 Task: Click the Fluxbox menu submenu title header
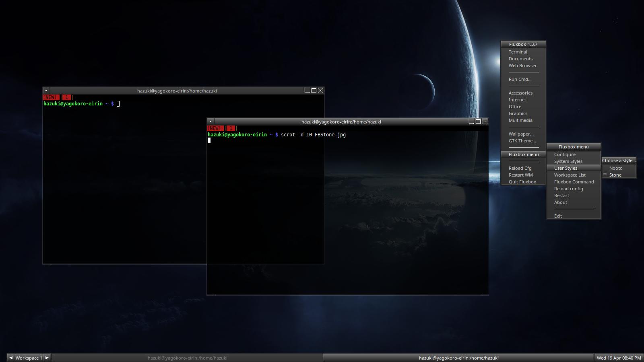pyautogui.click(x=574, y=147)
